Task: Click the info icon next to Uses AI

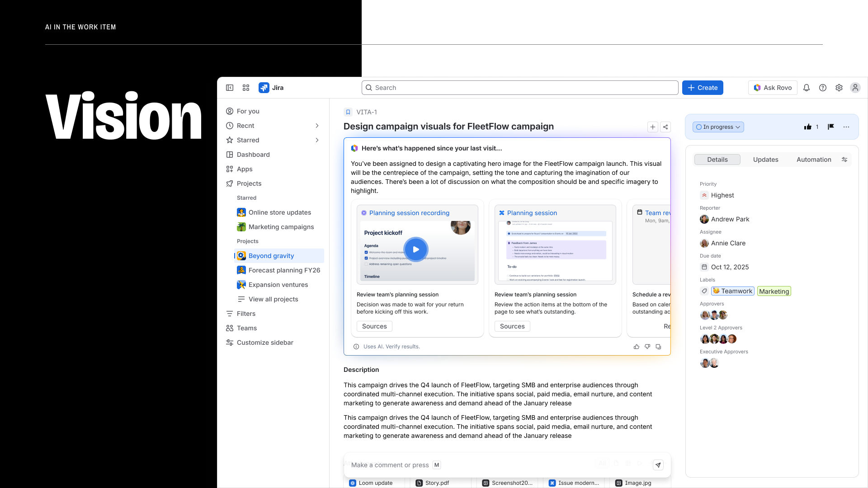Action: pos(356,347)
